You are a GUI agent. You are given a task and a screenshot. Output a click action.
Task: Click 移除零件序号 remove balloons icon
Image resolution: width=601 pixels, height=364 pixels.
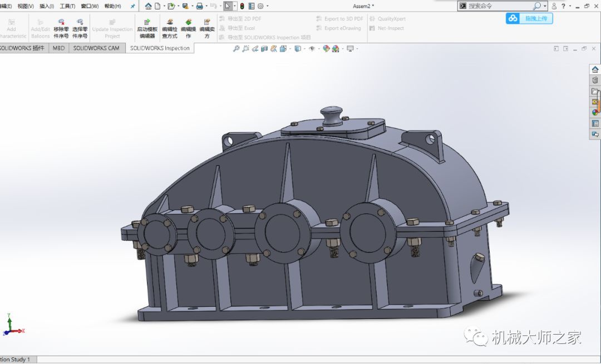61,22
